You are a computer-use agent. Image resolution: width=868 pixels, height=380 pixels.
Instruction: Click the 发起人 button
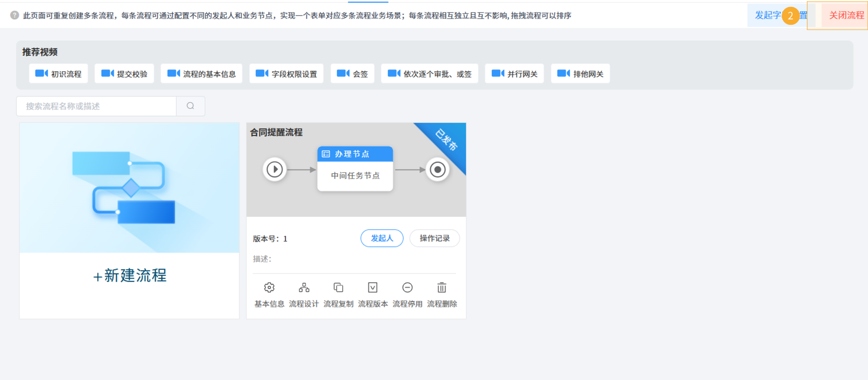382,238
